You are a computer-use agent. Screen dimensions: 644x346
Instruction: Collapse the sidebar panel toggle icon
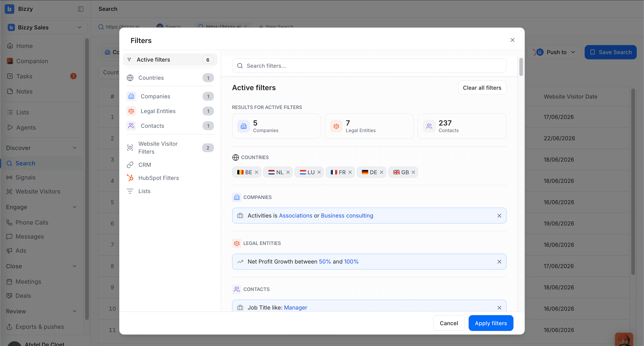80,9
